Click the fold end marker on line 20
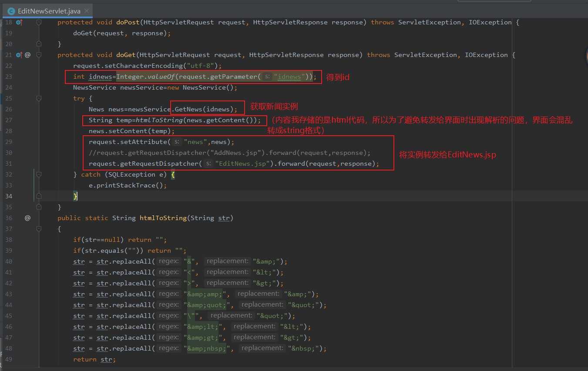Image resolution: width=588 pixels, height=371 pixels. pyautogui.click(x=39, y=44)
